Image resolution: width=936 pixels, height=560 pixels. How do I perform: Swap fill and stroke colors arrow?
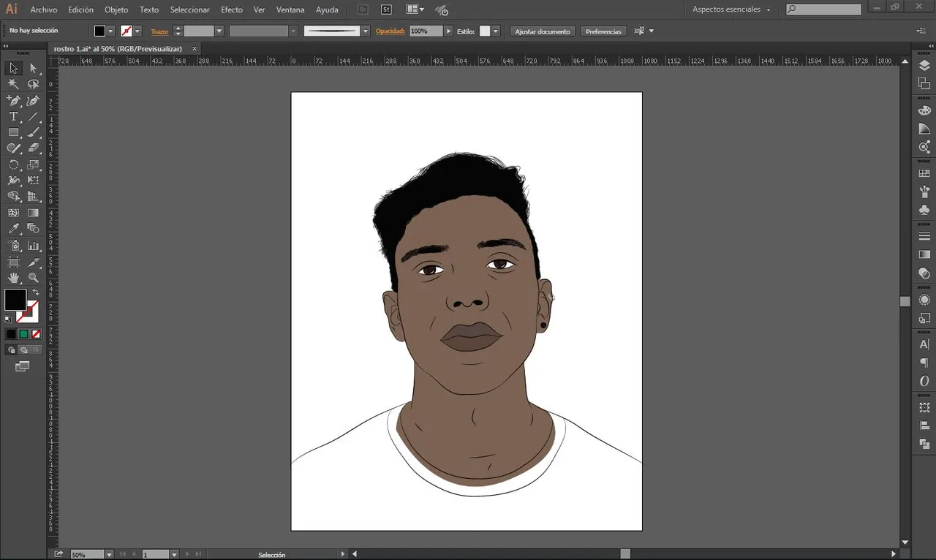click(x=35, y=292)
